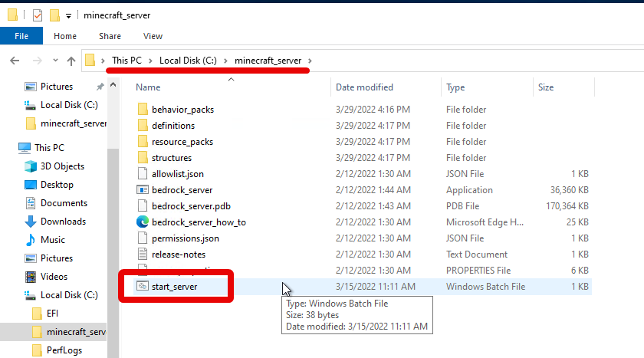644x358 pixels.
Task: Click the permissions.json file name
Action: [x=186, y=238]
